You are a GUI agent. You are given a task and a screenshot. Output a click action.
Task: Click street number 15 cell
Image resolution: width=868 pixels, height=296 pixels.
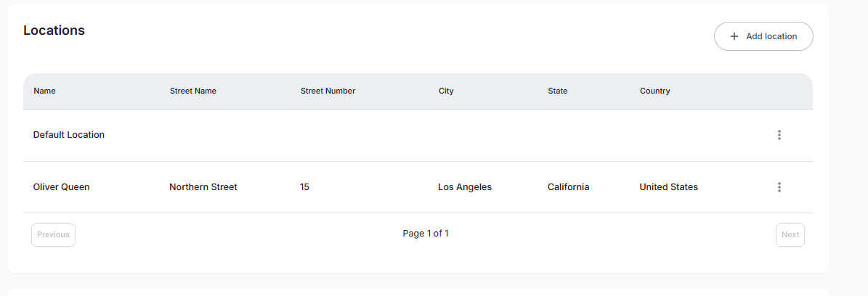tap(304, 187)
